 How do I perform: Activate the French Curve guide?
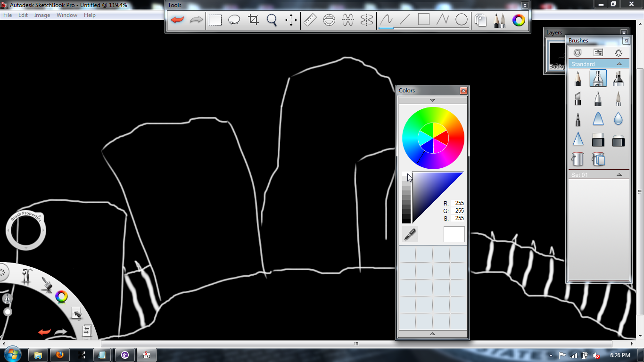pyautogui.click(x=348, y=20)
